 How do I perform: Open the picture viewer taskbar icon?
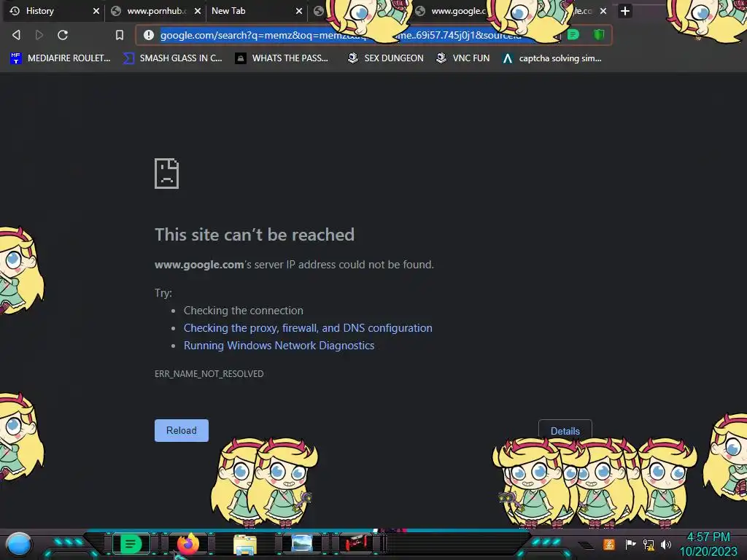[301, 544]
